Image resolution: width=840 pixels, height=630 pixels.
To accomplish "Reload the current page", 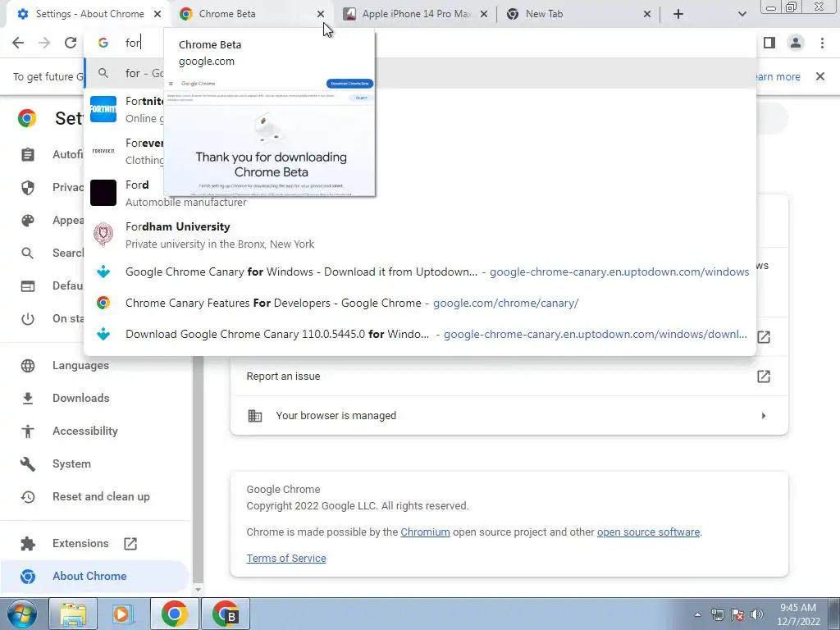I will 71,43.
